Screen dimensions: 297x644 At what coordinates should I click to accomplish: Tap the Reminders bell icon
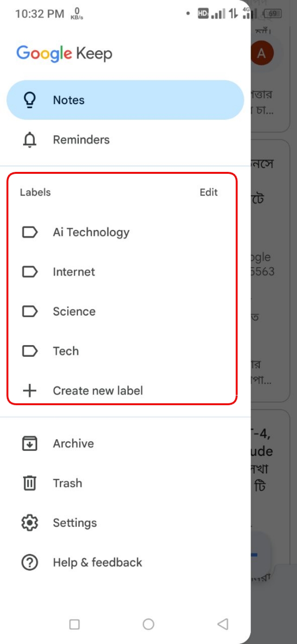click(x=30, y=140)
